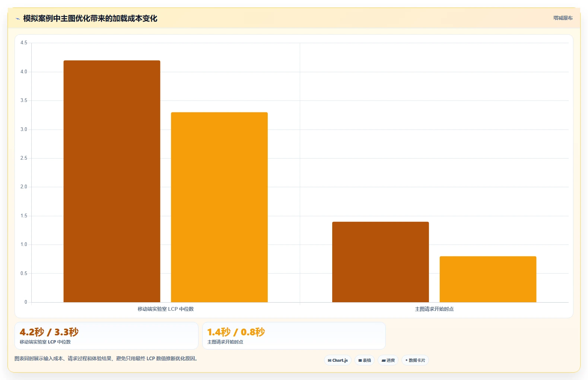The height and width of the screenshot is (380, 588).
Task: Click the 数据卡片 chip
Action: (415, 360)
